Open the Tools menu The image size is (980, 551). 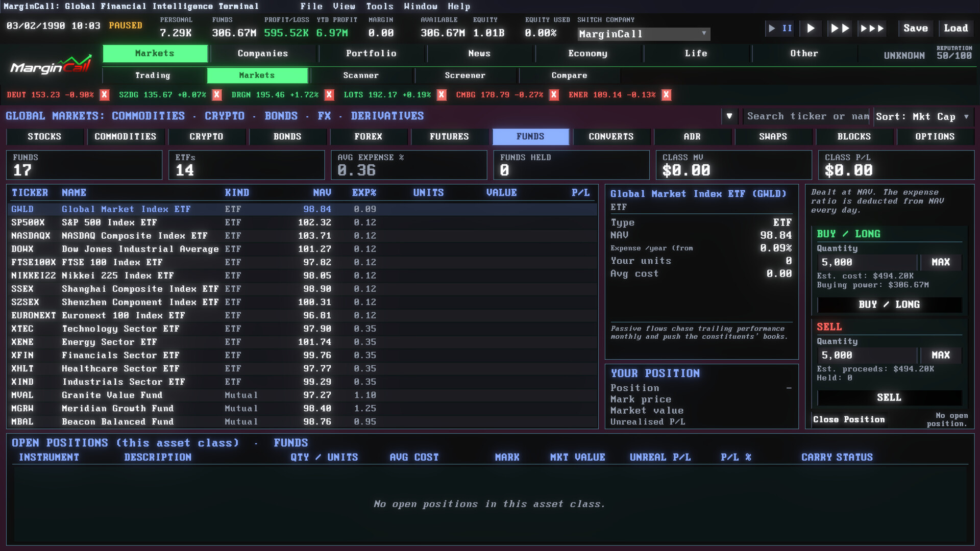pos(380,7)
